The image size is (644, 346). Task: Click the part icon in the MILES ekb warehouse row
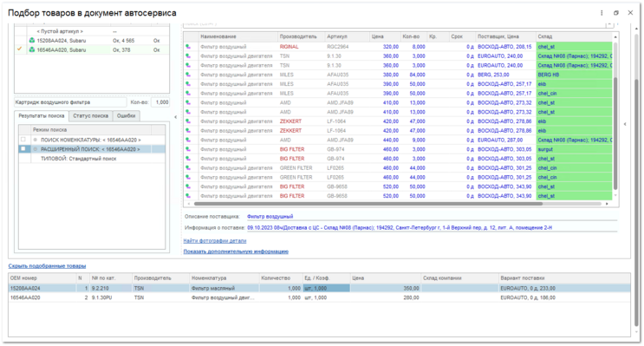coord(188,84)
